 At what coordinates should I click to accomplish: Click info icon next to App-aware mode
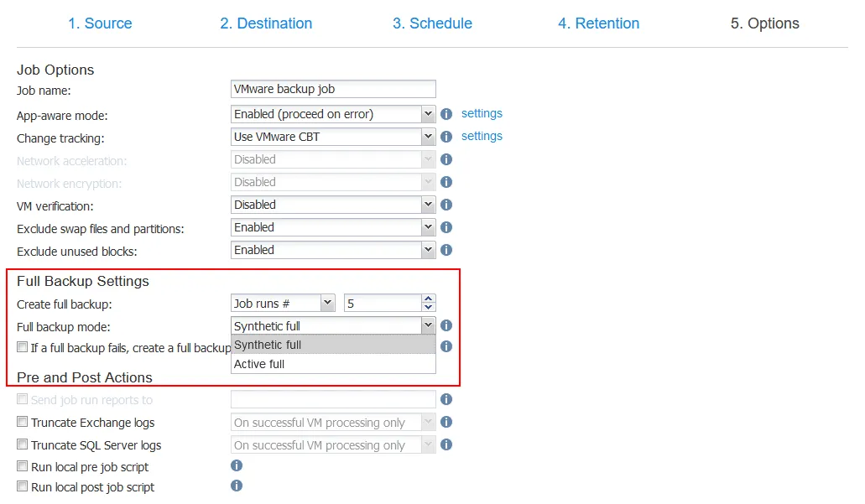446,114
